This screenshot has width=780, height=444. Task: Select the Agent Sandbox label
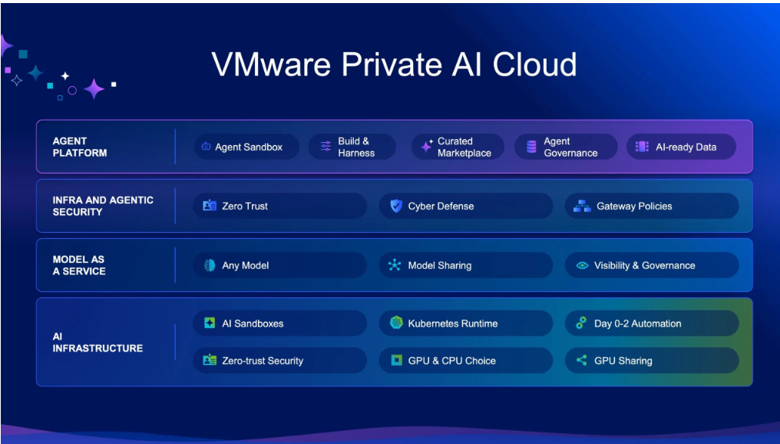pos(249,147)
